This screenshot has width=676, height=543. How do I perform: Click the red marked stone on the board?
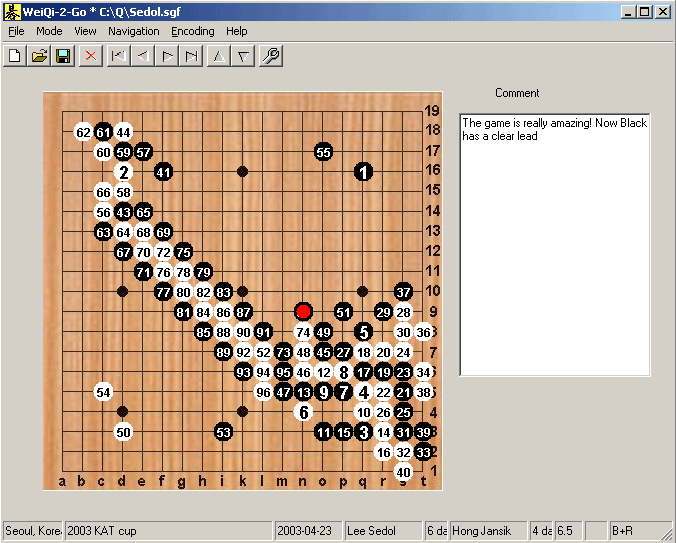304,311
